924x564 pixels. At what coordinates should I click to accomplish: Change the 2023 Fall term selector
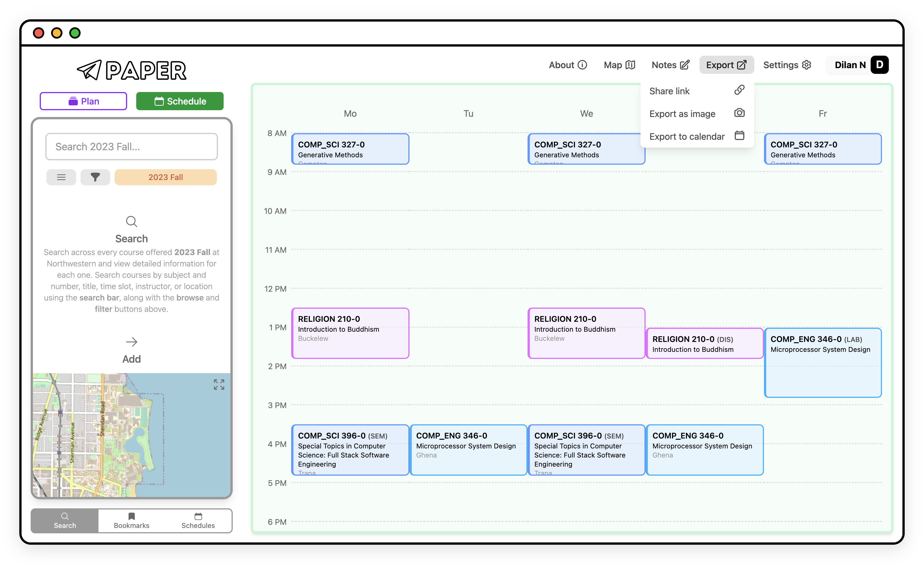pos(165,177)
